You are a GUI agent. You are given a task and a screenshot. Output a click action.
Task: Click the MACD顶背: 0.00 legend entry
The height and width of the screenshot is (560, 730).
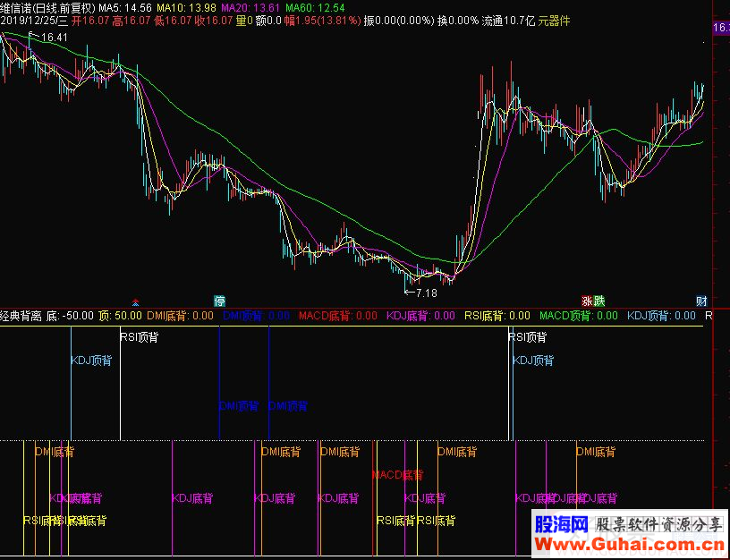(x=579, y=316)
